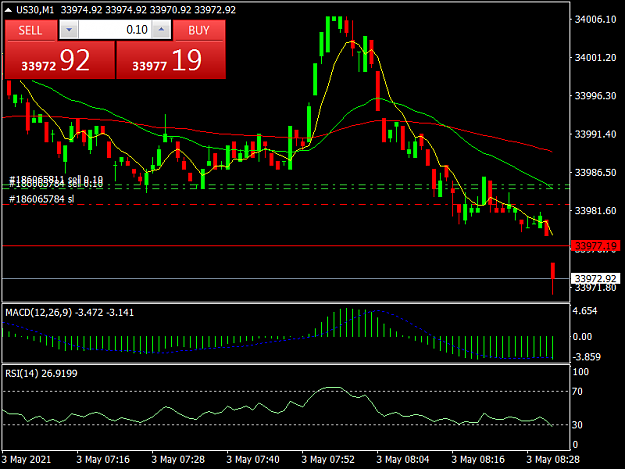Click the 33972.92 bid price tag
This screenshot has width=625, height=469.
point(596,278)
